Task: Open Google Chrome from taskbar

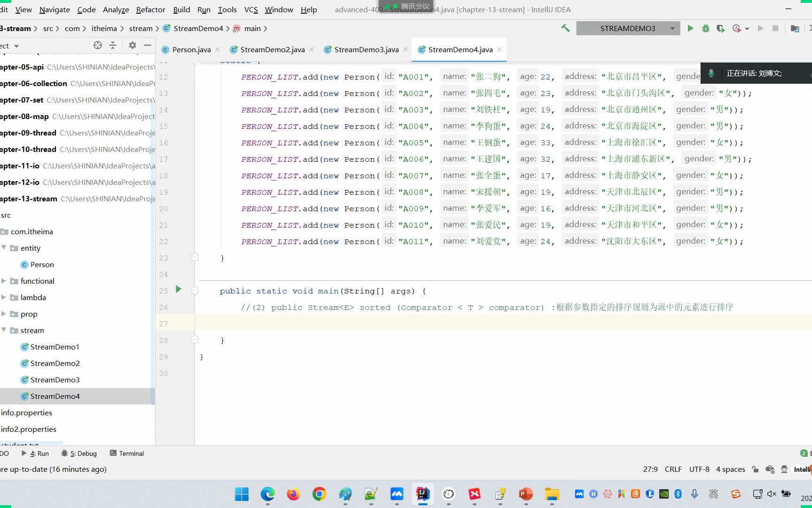Action: [x=320, y=494]
